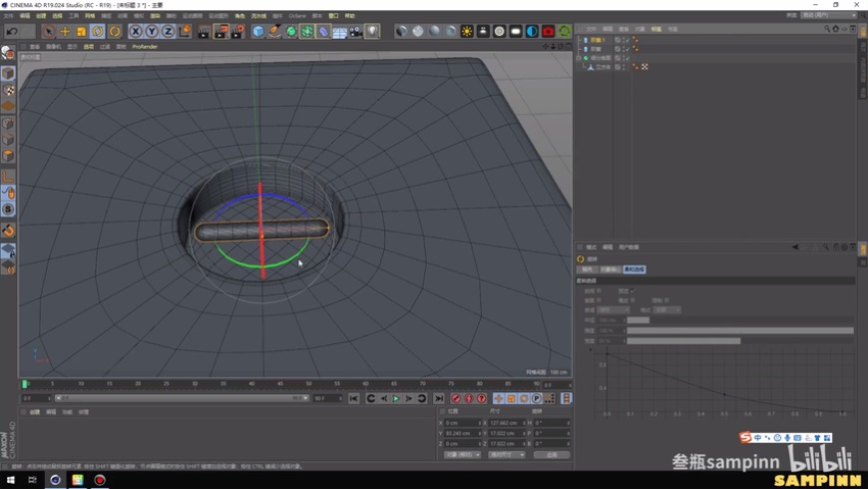The image size is (868, 489).
Task: Select the Move tool cross icon
Action: coord(65,32)
